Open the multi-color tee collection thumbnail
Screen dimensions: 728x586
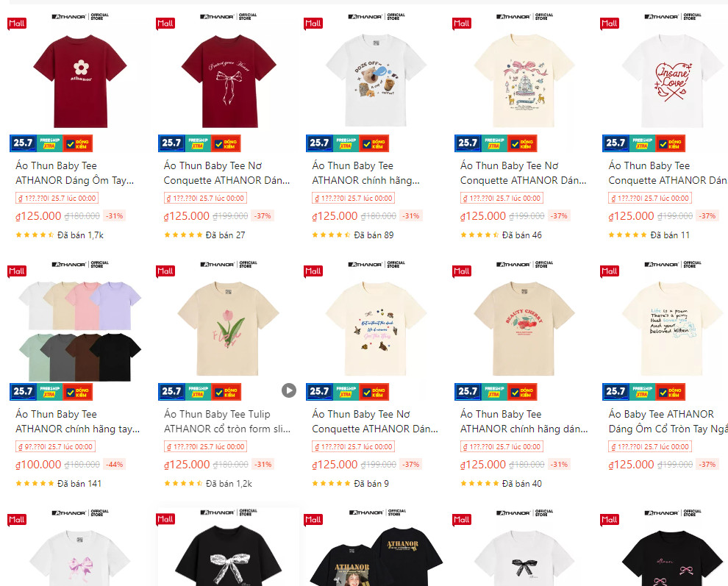pos(80,331)
